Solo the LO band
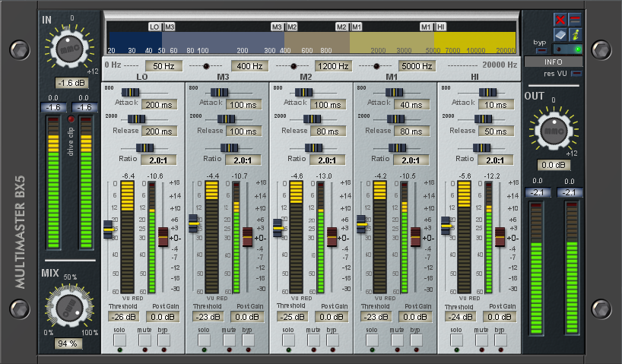622x364 pixels. (x=120, y=340)
